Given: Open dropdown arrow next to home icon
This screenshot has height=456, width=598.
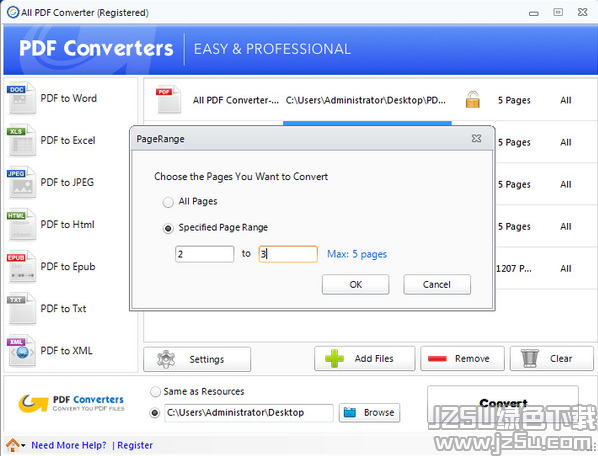Looking at the screenshot, I should click(23, 445).
